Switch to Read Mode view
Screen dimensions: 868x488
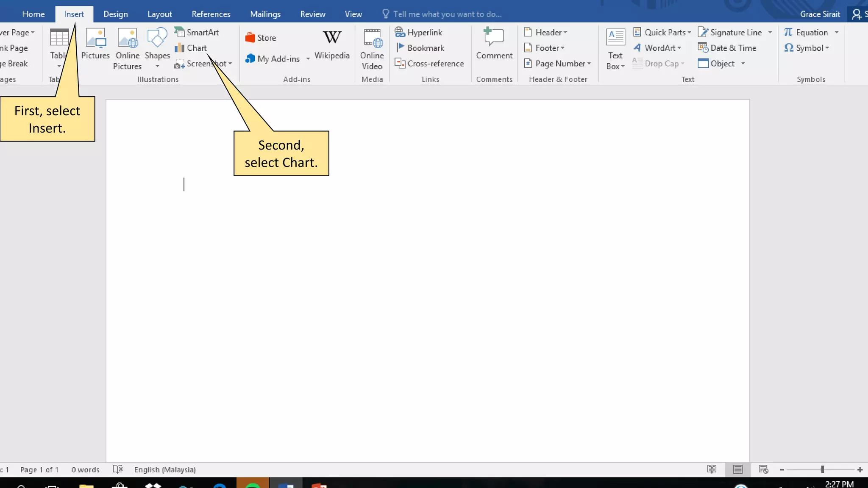click(x=712, y=469)
